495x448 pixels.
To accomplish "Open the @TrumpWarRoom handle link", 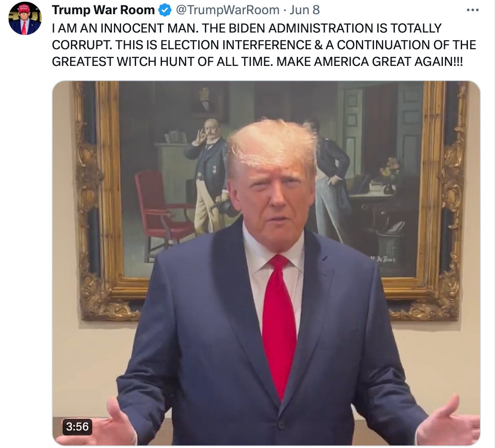I will [227, 10].
